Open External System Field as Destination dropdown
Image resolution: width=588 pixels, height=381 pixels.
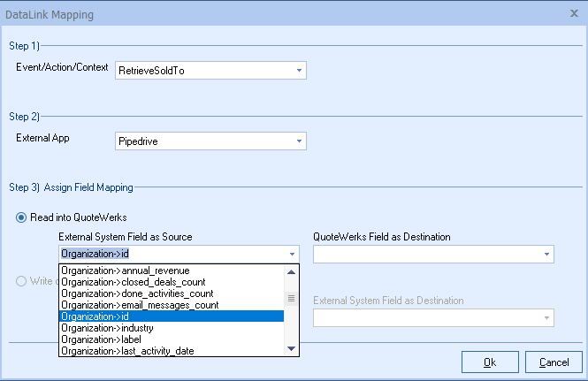546,317
